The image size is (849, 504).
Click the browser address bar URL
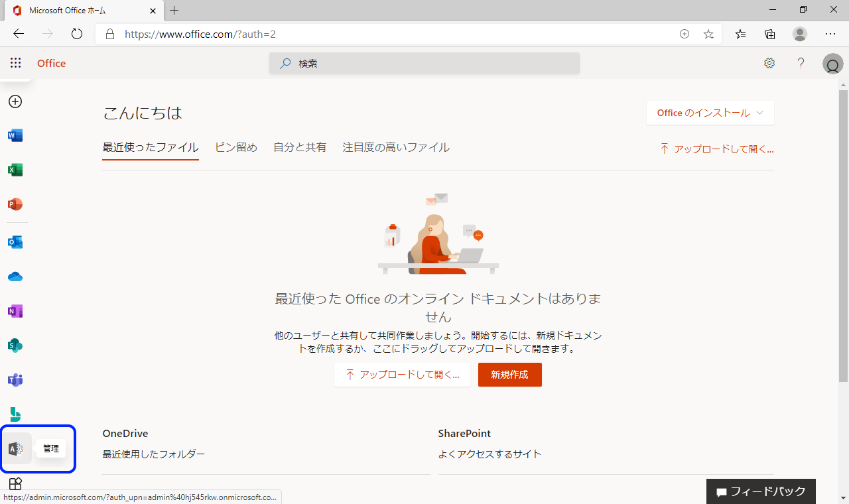(200, 34)
